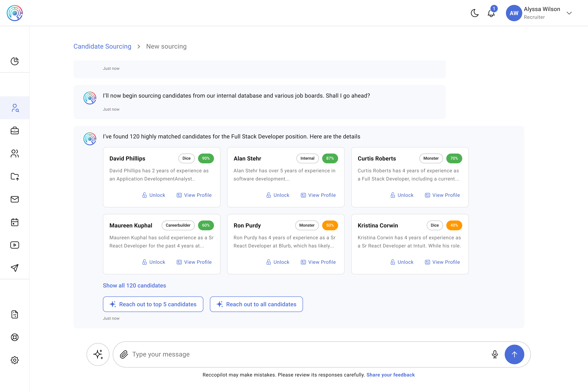View Kristina Corwin's profile
This screenshot has width=588, height=392.
tap(443, 262)
